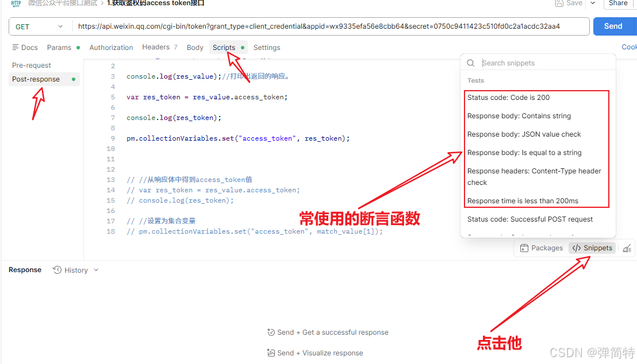Click code line console.log(res_value);
Viewport: 637px width, 364px height.
tap(174, 76)
